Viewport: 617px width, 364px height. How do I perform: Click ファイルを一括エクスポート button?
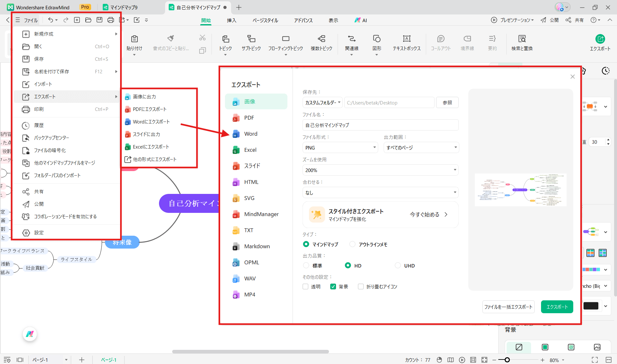(508, 307)
